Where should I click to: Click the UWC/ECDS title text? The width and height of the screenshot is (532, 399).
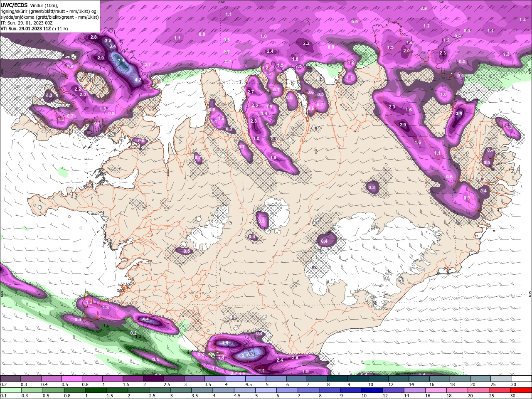pos(14,5)
